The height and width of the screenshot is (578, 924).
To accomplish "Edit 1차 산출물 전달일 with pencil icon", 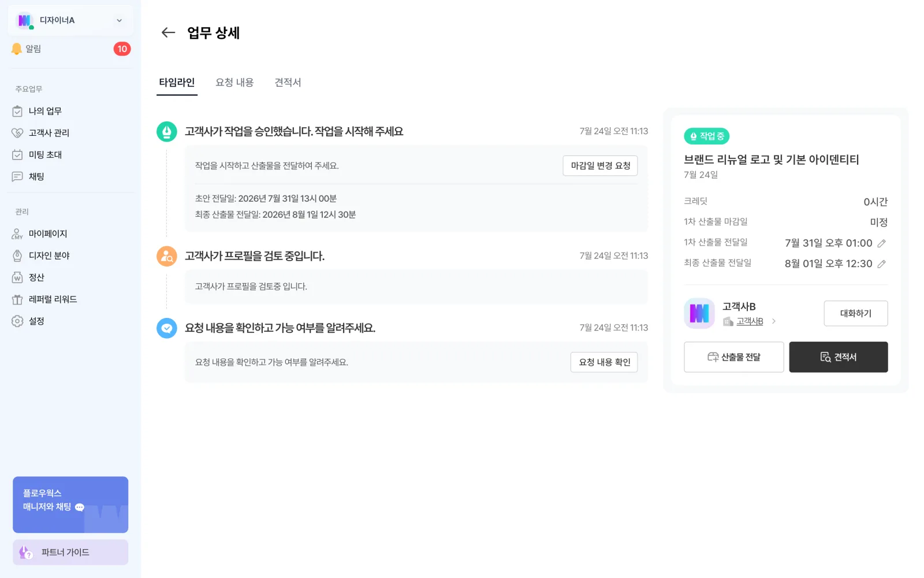I will 881,243.
